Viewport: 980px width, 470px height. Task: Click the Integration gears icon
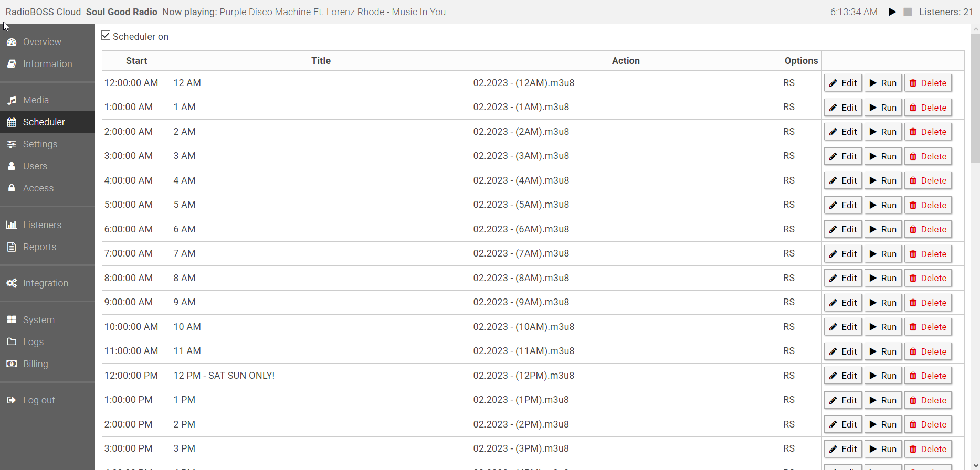coord(12,283)
